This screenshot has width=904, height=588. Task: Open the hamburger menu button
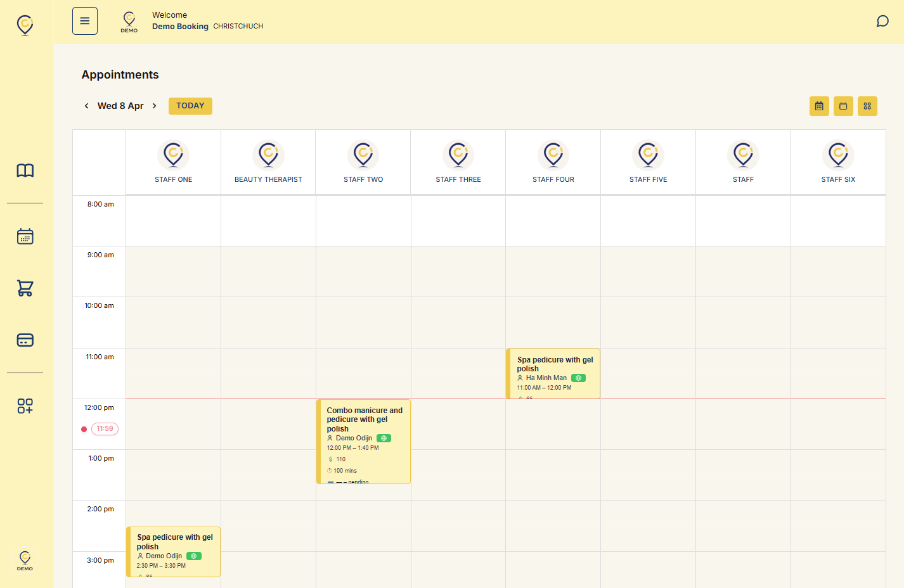[85, 21]
